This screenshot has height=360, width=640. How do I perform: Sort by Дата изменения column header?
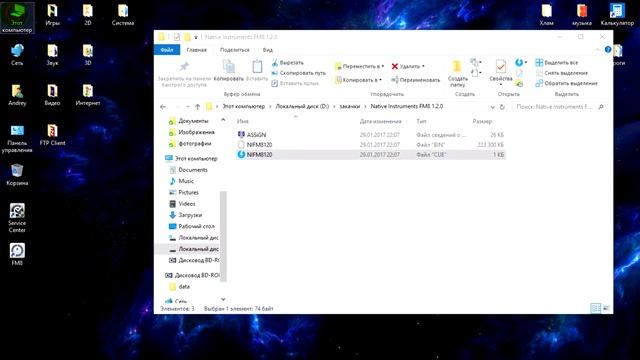pyautogui.click(x=380, y=121)
